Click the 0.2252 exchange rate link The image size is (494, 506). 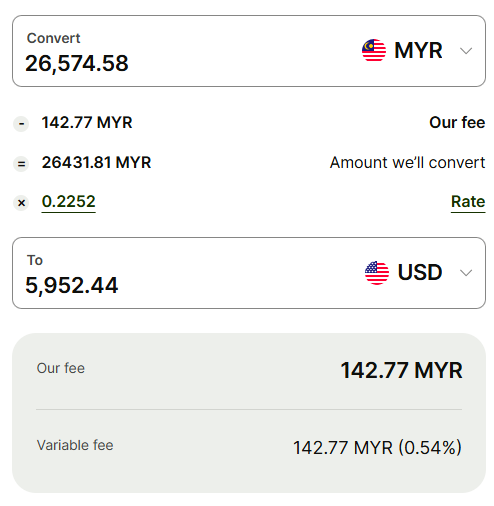coord(69,202)
